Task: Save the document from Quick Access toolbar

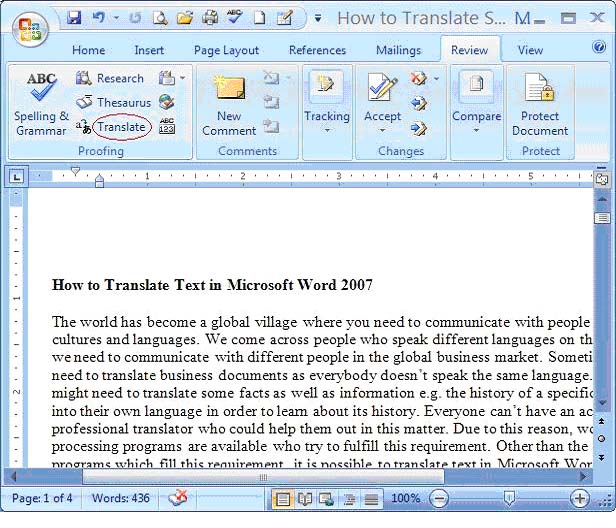Action: pyautogui.click(x=74, y=18)
